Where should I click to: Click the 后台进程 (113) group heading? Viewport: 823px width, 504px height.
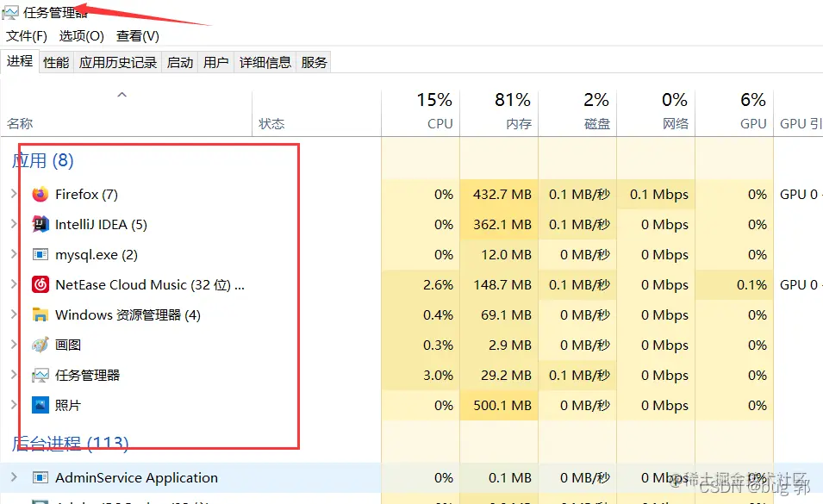[71, 444]
